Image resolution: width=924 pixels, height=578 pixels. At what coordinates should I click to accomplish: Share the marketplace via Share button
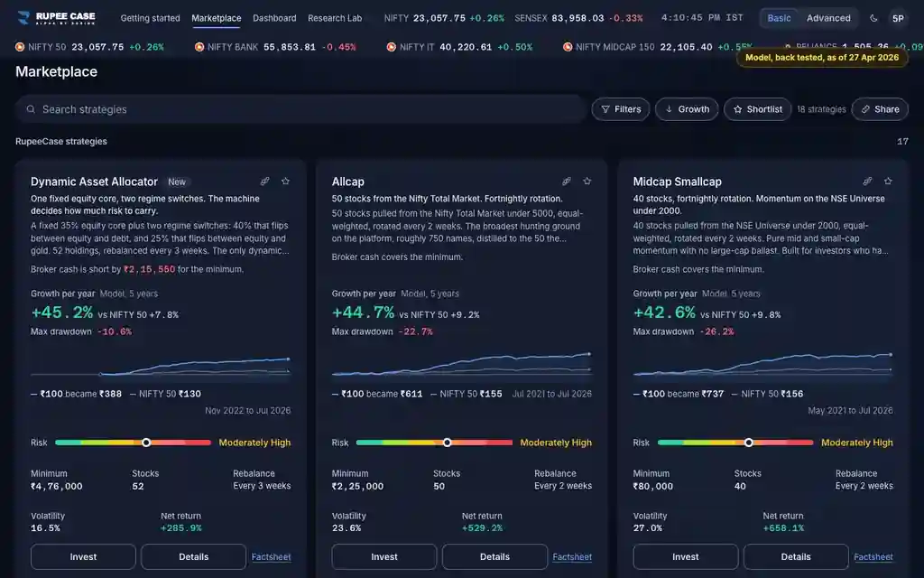point(880,109)
